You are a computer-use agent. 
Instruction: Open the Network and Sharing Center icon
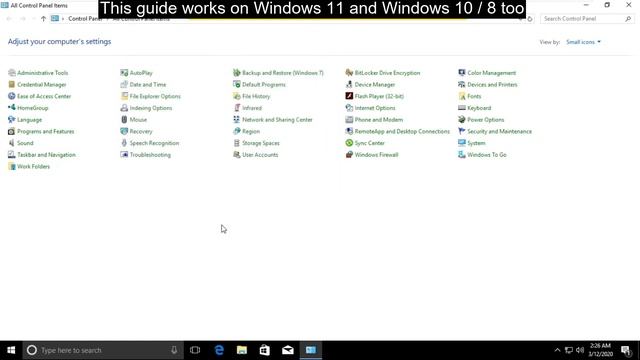point(237,120)
